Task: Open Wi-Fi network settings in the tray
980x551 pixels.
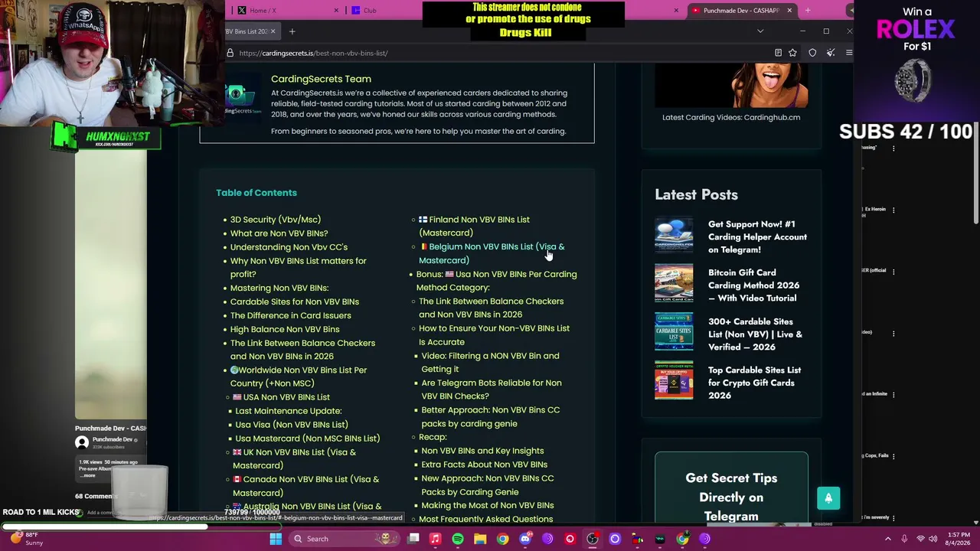Action: [x=921, y=539]
